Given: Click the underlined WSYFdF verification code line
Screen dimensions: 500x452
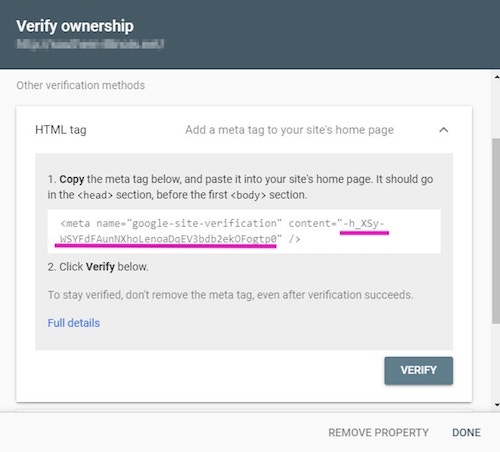Looking at the screenshot, I should (168, 239).
